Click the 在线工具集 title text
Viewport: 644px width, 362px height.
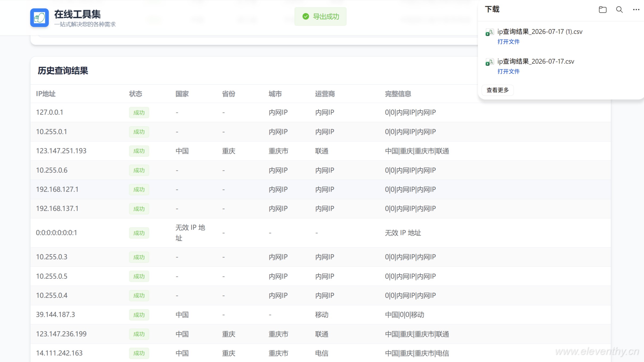point(77,14)
